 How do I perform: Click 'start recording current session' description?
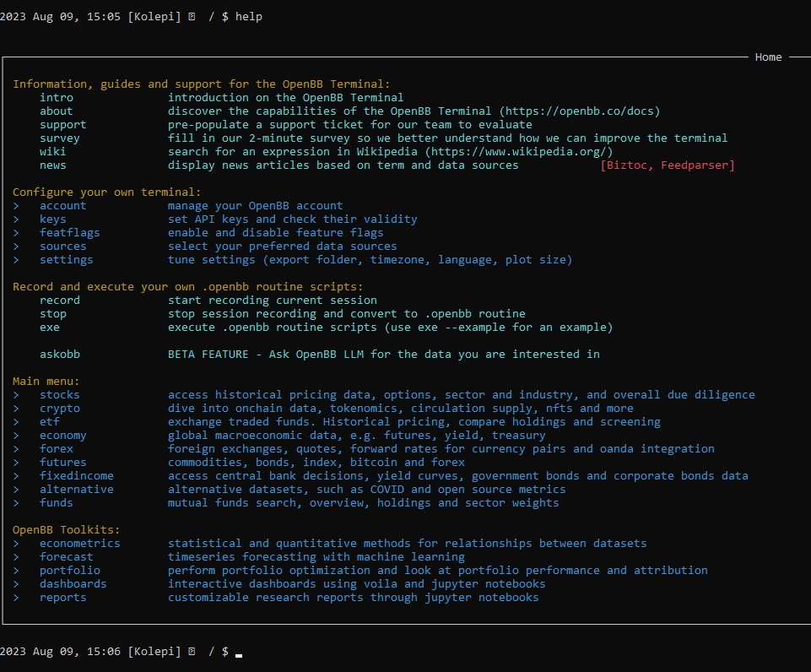(x=272, y=300)
